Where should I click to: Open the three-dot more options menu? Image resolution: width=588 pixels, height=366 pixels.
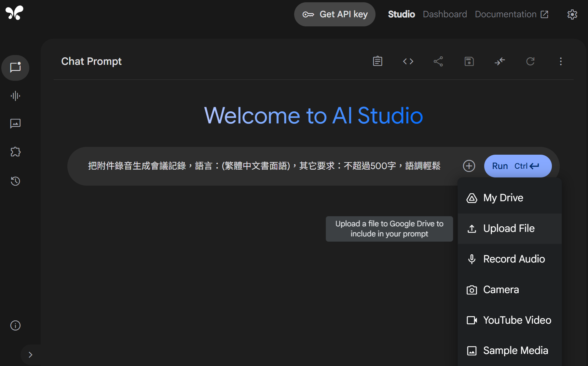point(561,61)
